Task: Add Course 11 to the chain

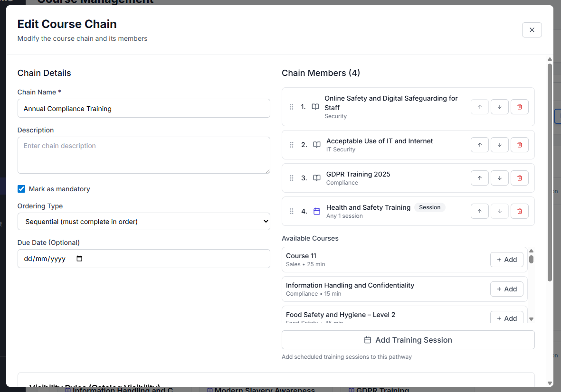Action: (506, 260)
